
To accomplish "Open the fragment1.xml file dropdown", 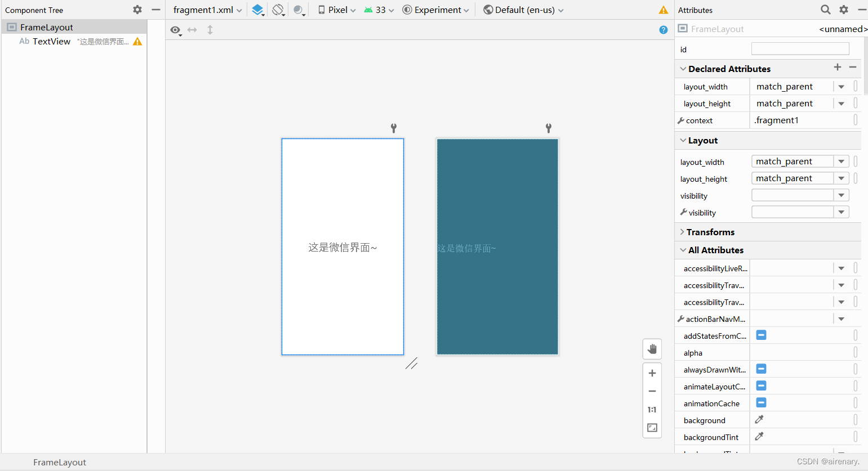I will (207, 10).
